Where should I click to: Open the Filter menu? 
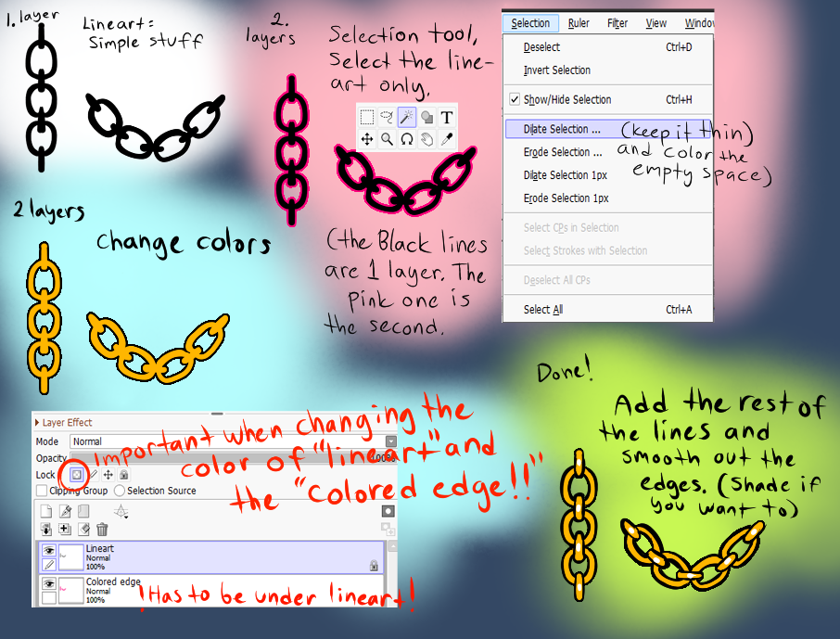click(x=617, y=23)
